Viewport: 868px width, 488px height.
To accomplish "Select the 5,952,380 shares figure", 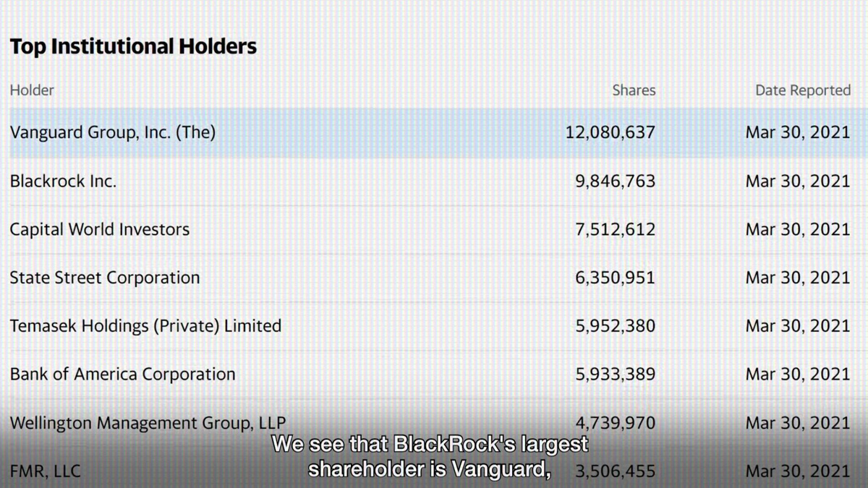I will [616, 326].
